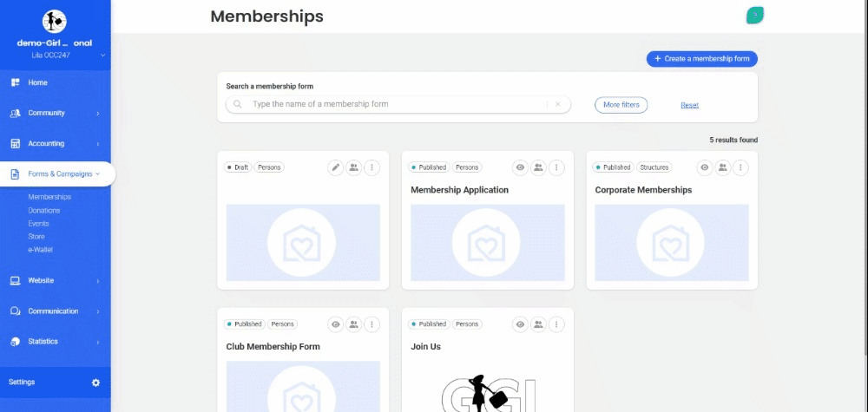Viewport: 868px width, 412px height.
Task: Click the green notification icon top right
Action: point(755,15)
